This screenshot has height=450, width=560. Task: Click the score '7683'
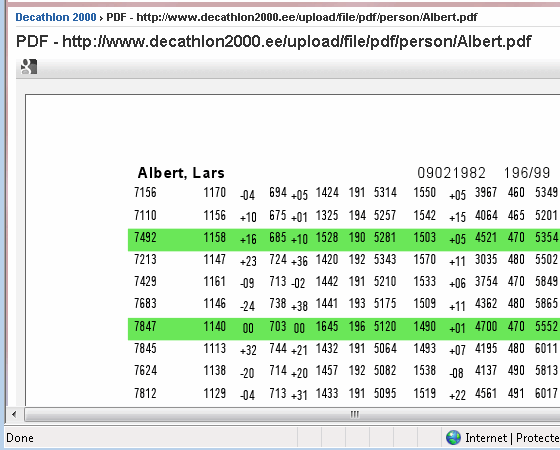tap(145, 304)
